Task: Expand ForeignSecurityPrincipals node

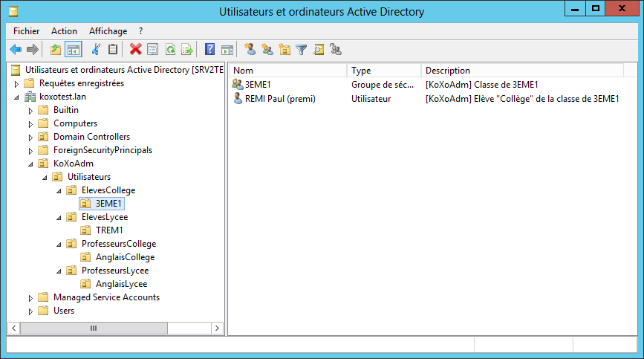Action: [x=30, y=151]
